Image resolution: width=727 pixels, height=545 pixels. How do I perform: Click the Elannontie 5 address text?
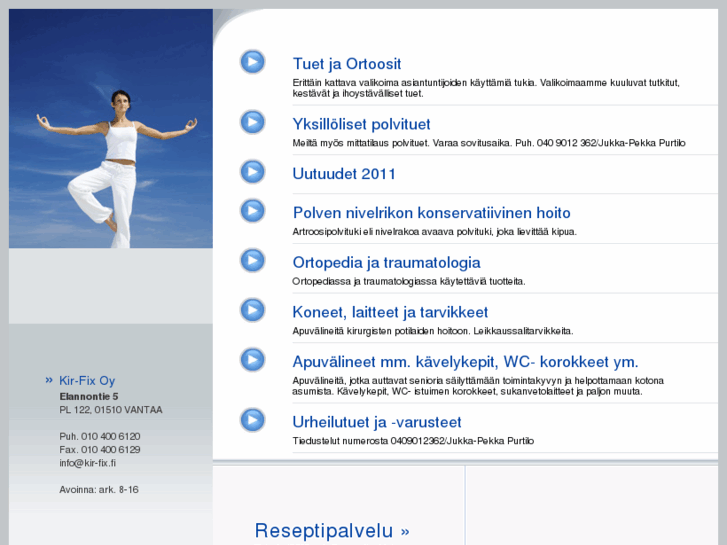pos(89,397)
